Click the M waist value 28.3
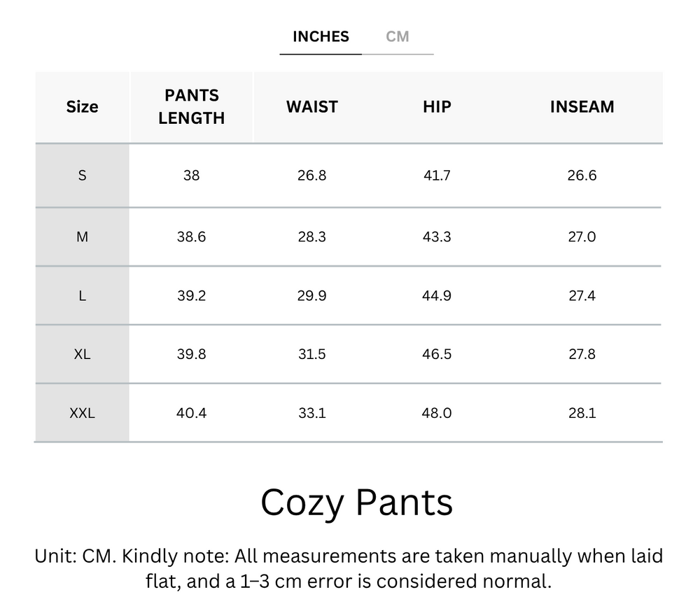The width and height of the screenshot is (700, 611). (x=311, y=237)
